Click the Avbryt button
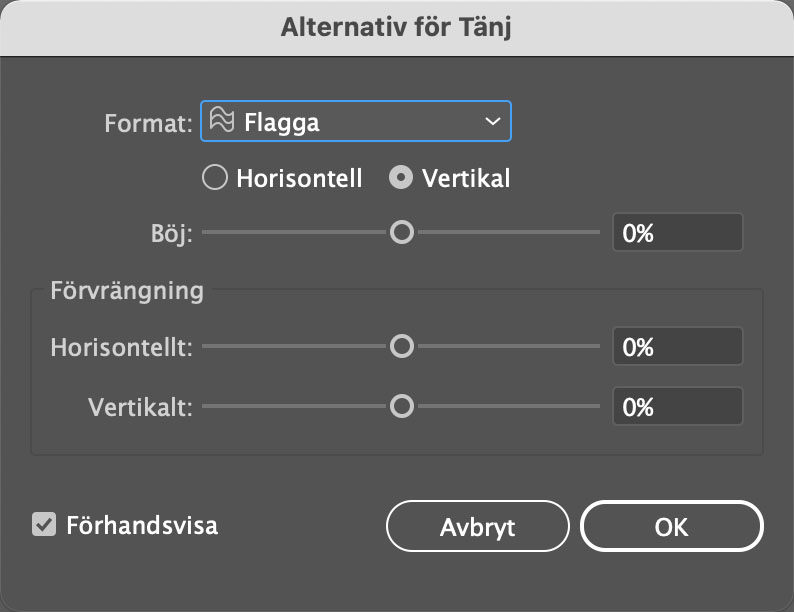The width and height of the screenshot is (794, 612). point(478,526)
